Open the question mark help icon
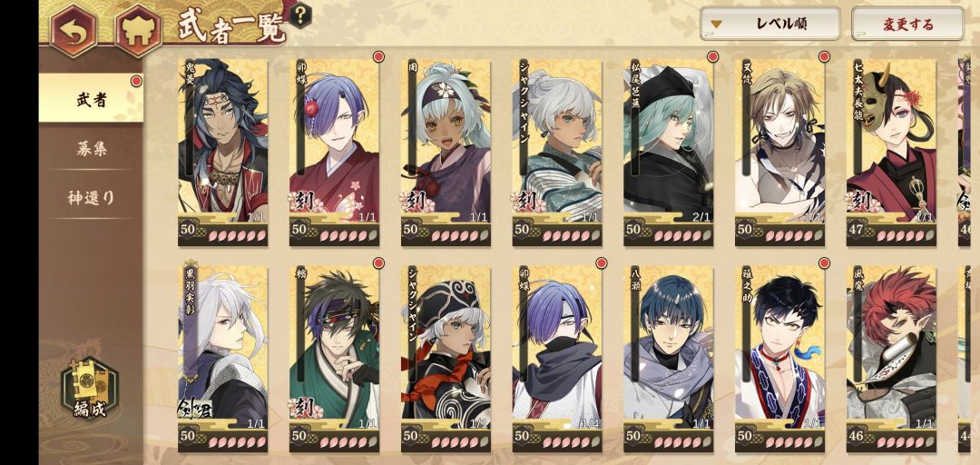 pos(302,14)
